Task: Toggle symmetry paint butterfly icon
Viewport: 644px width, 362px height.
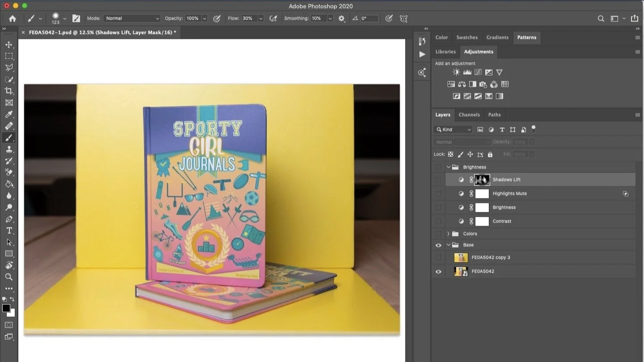Action: [x=404, y=18]
